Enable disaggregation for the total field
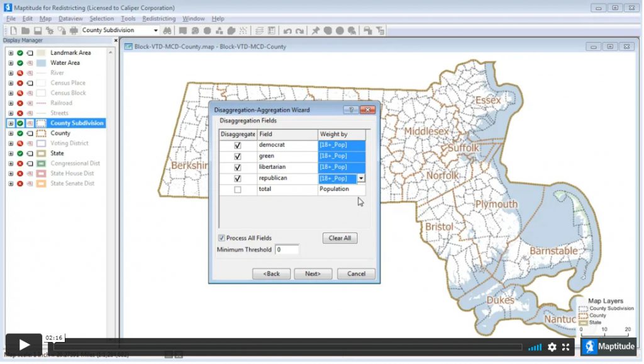This screenshot has height=364, width=644. (236, 189)
